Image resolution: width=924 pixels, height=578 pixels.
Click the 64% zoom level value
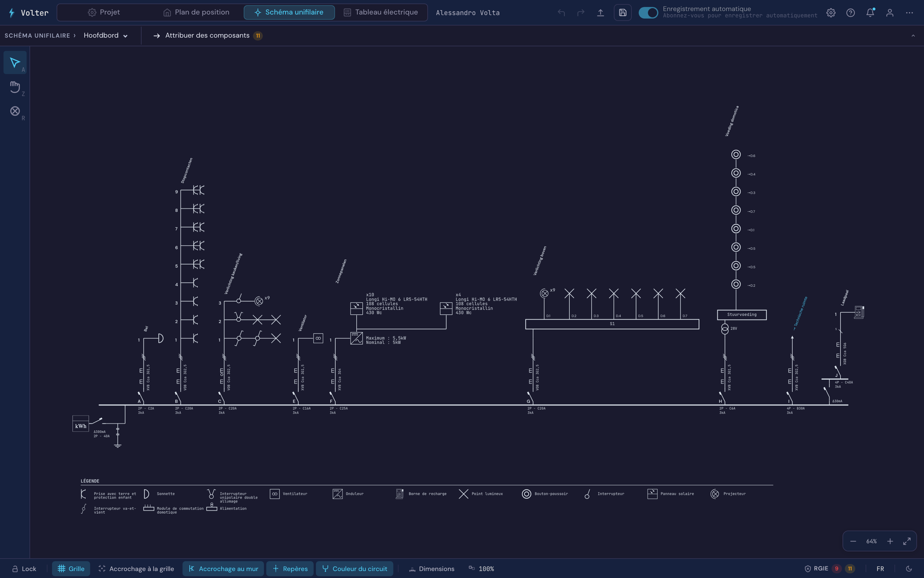[x=872, y=541]
